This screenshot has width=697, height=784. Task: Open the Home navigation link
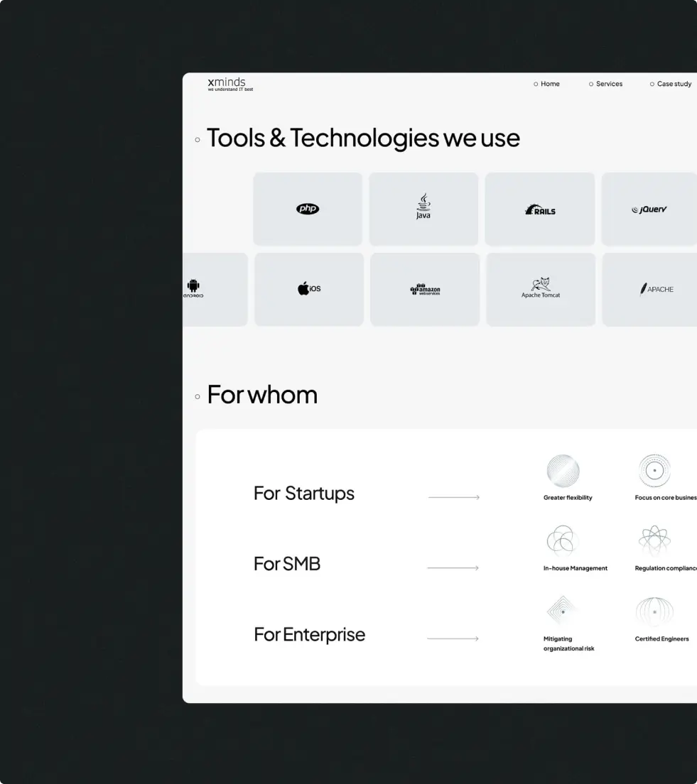[546, 84]
